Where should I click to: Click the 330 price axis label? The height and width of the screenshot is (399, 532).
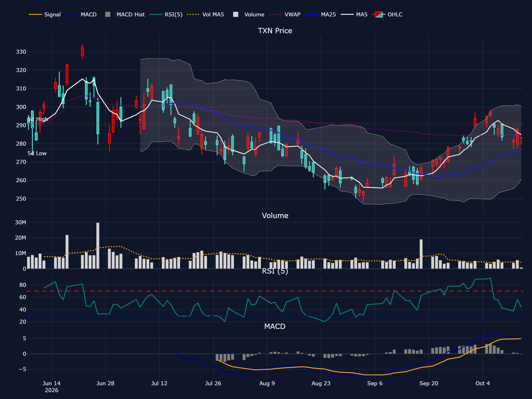[21, 52]
